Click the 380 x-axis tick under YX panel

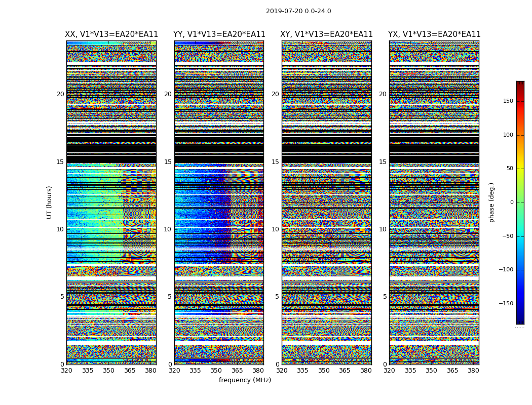coord(473,371)
